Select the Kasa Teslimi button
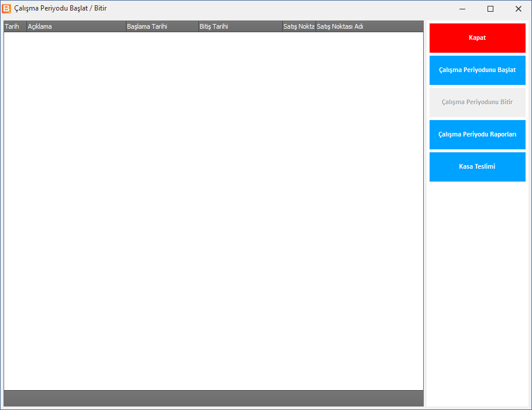This screenshot has width=532, height=410. (x=478, y=167)
